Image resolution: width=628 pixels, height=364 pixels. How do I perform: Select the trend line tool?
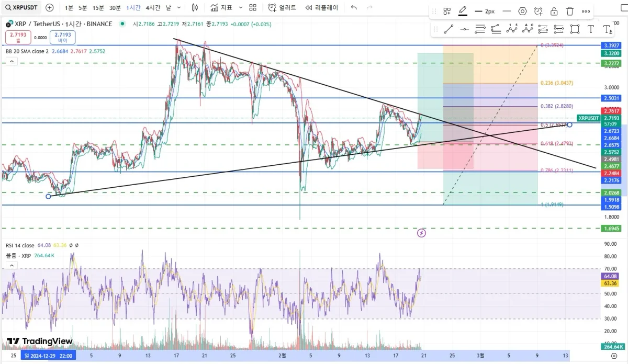click(x=448, y=29)
